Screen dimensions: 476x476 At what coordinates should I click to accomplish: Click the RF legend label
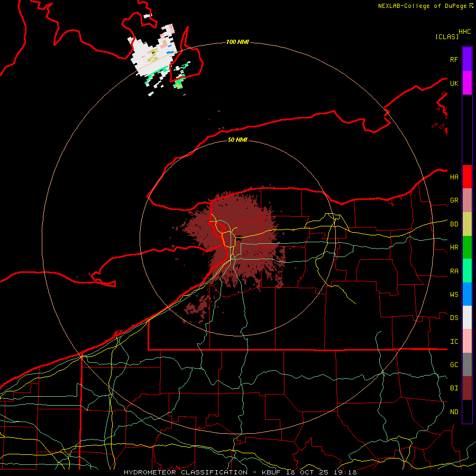click(x=454, y=59)
